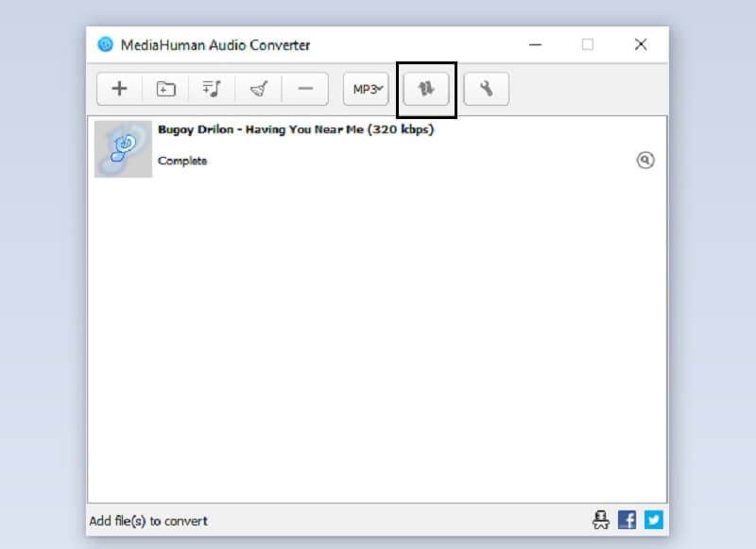This screenshot has height=549, width=756.
Task: Minimize the MediaHuman window
Action: [535, 44]
